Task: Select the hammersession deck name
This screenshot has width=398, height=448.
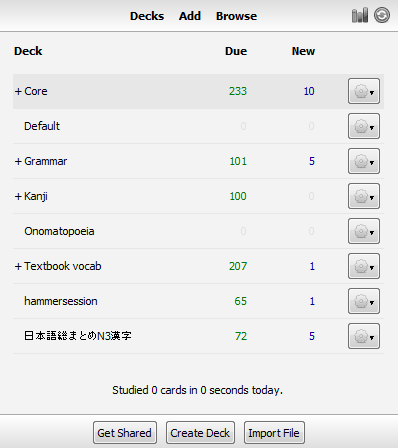Action: click(x=61, y=301)
